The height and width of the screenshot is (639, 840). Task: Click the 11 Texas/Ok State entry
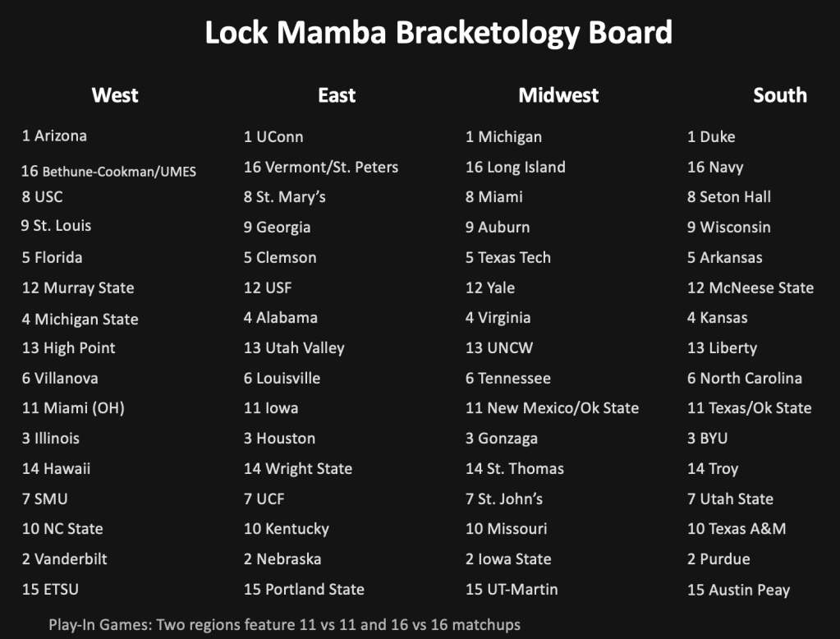point(749,408)
